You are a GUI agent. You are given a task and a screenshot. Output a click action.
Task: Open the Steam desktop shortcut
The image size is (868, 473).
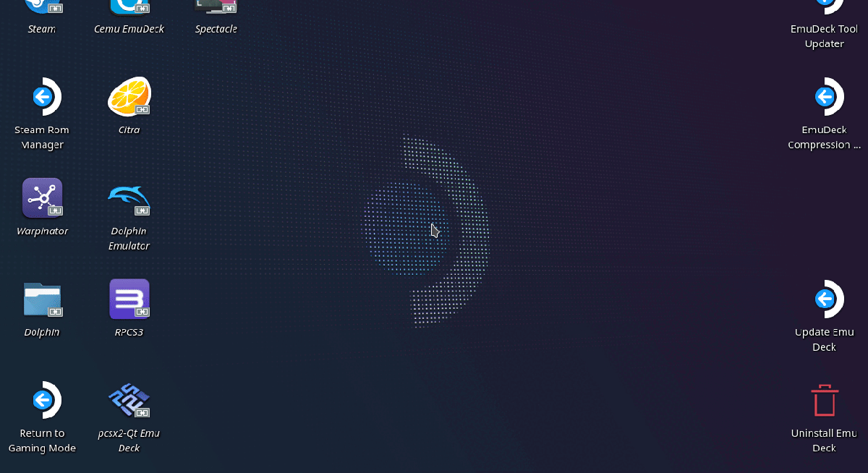42,7
